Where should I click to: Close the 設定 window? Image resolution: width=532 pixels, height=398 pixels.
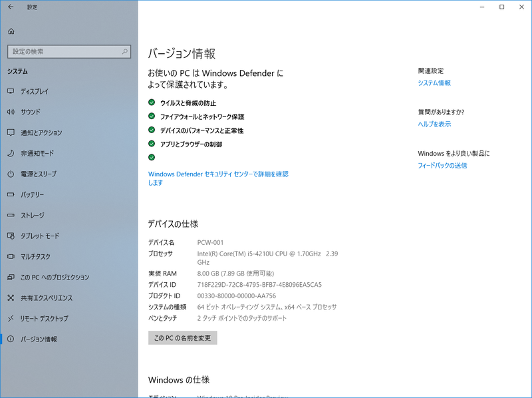521,7
